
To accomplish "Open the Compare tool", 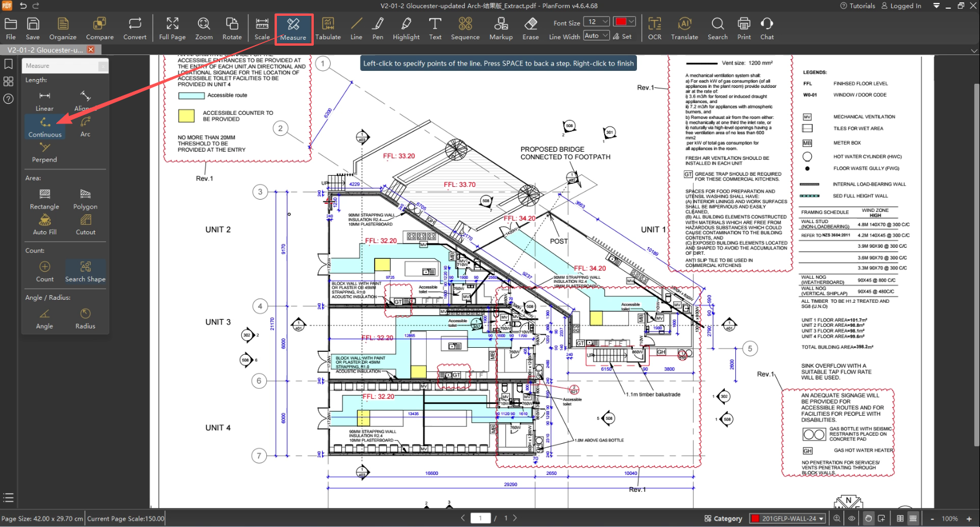I will 100,28.
